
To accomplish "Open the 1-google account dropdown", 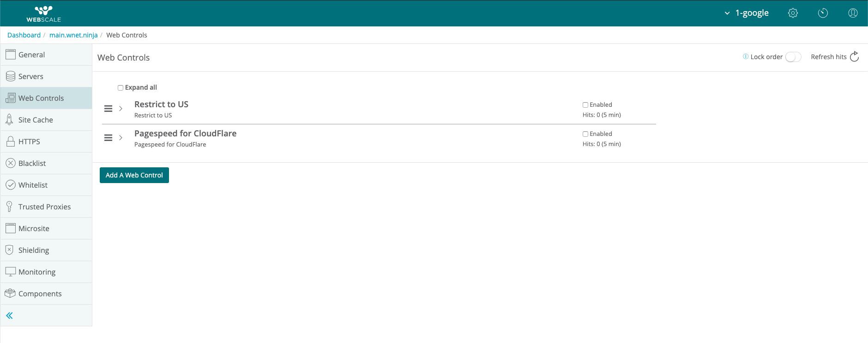I will tap(747, 13).
